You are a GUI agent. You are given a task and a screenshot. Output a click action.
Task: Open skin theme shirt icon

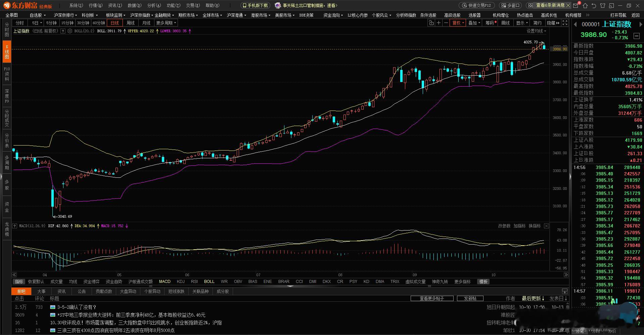(x=603, y=6)
